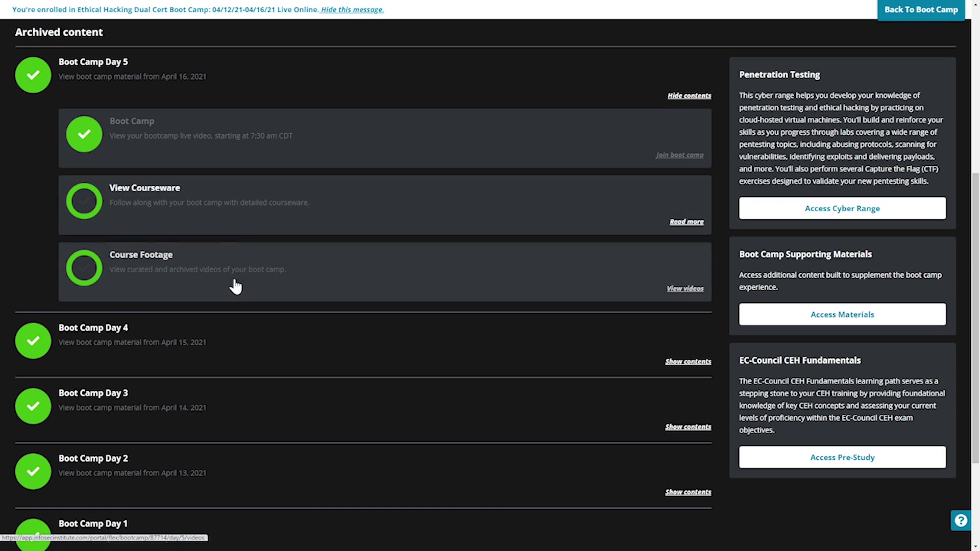Select the Boot Camp Day 4 title
The width and height of the screenshot is (980, 551).
[x=93, y=328]
